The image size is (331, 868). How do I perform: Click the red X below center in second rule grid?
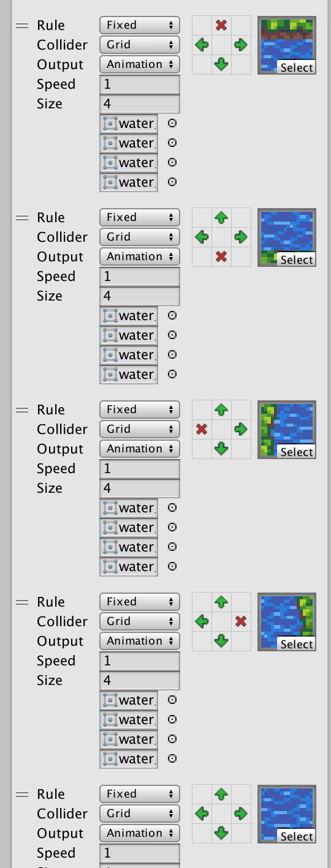(x=221, y=256)
